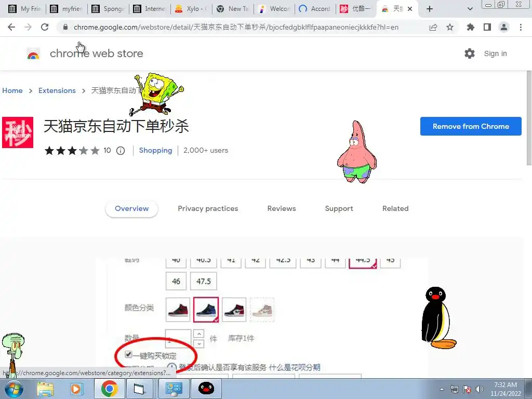Switch to the 优酷 tab
Image resolution: width=532 pixels, height=399 pixels.
tap(356, 9)
